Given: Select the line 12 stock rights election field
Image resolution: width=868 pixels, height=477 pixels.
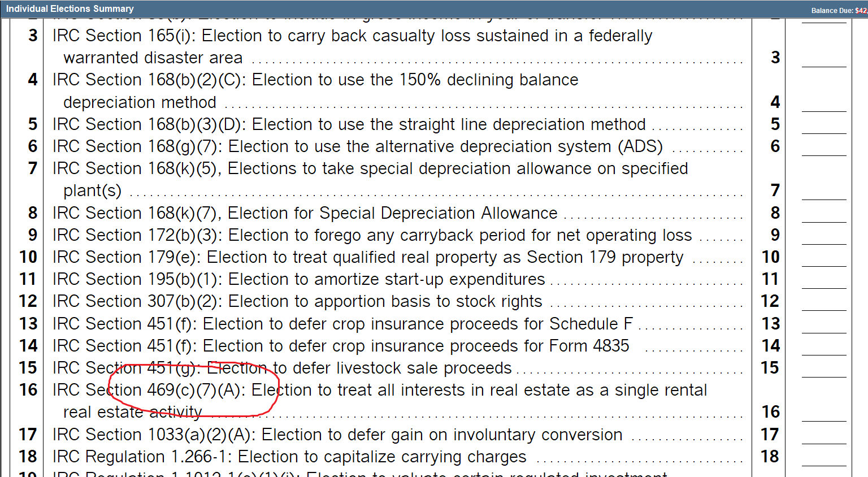Looking at the screenshot, I should (824, 302).
